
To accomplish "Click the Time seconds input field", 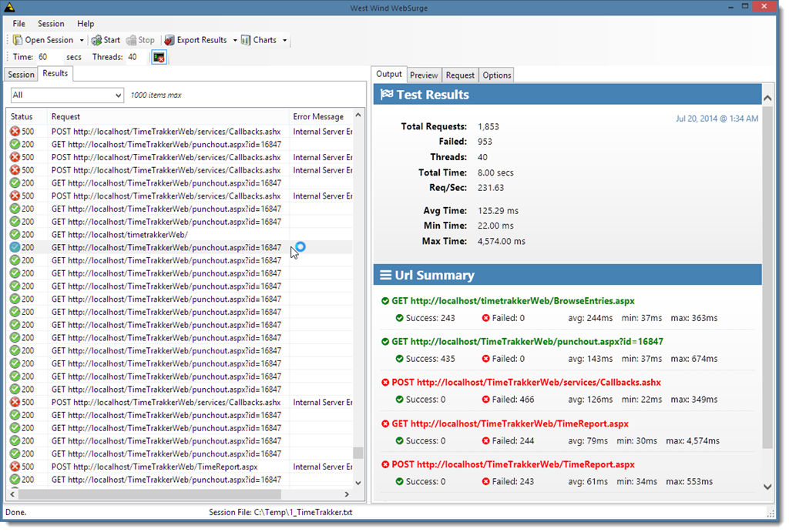I will point(49,57).
